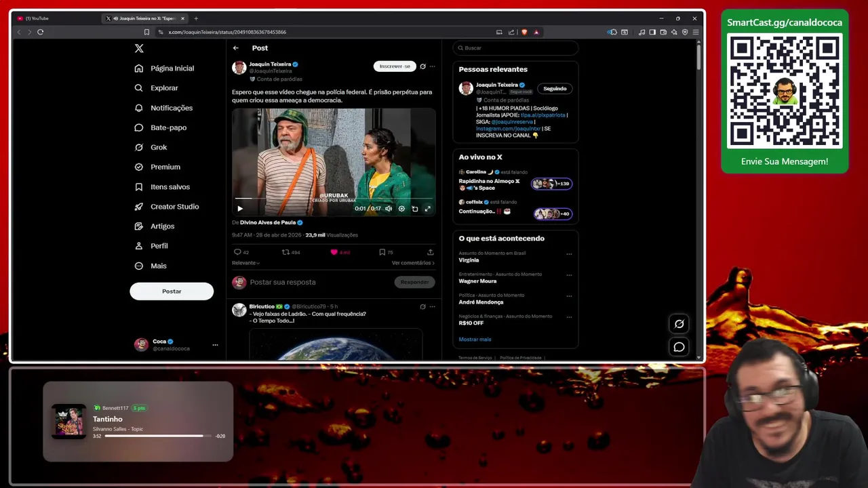
Task: Click the SmartCast QR code
Action: [x=785, y=92]
